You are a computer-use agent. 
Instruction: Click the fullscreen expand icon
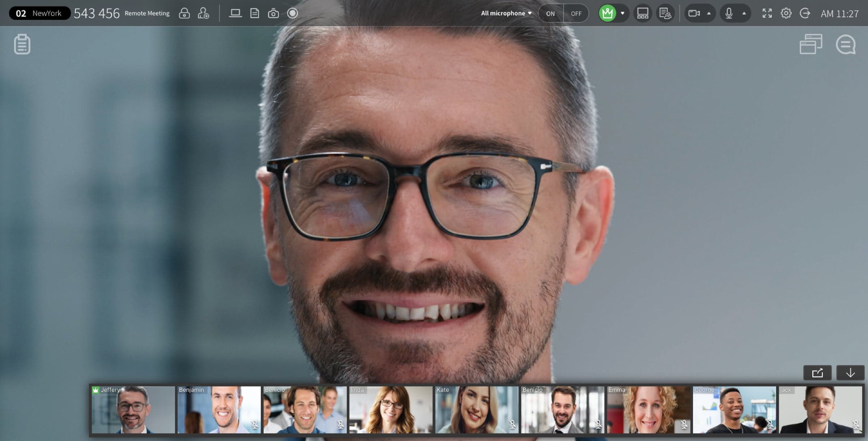point(767,12)
